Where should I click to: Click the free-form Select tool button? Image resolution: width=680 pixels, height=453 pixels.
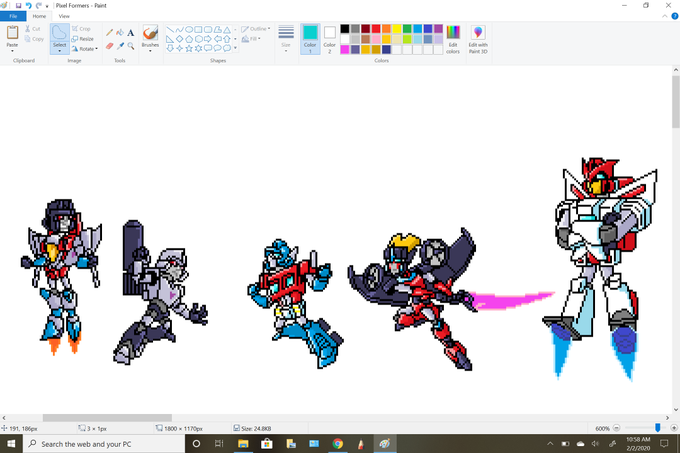59,33
